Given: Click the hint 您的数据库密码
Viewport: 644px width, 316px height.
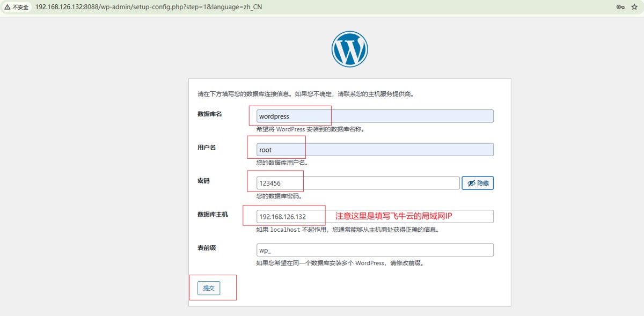Looking at the screenshot, I should tap(279, 196).
